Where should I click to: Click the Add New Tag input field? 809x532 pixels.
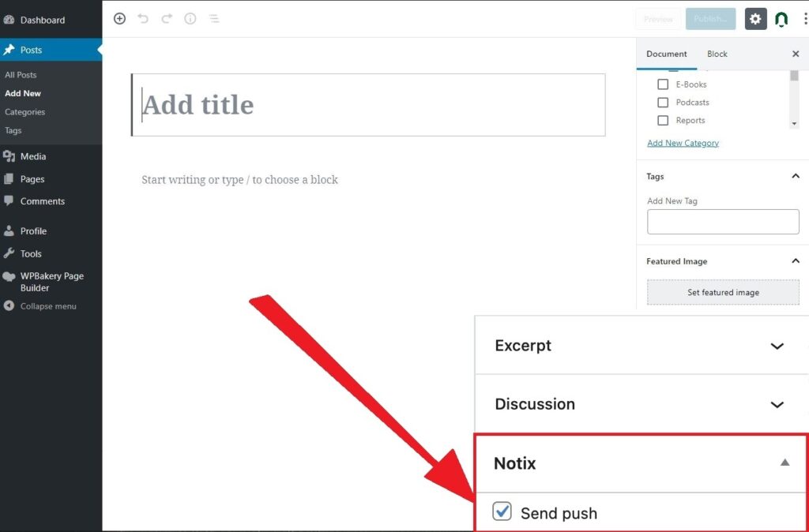[x=723, y=222]
